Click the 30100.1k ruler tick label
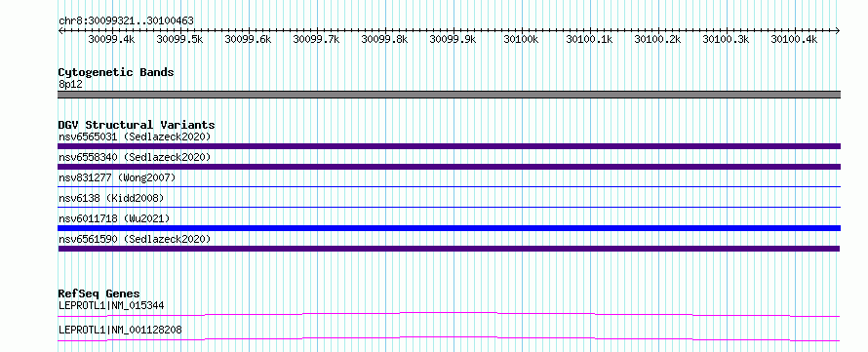 coord(589,39)
